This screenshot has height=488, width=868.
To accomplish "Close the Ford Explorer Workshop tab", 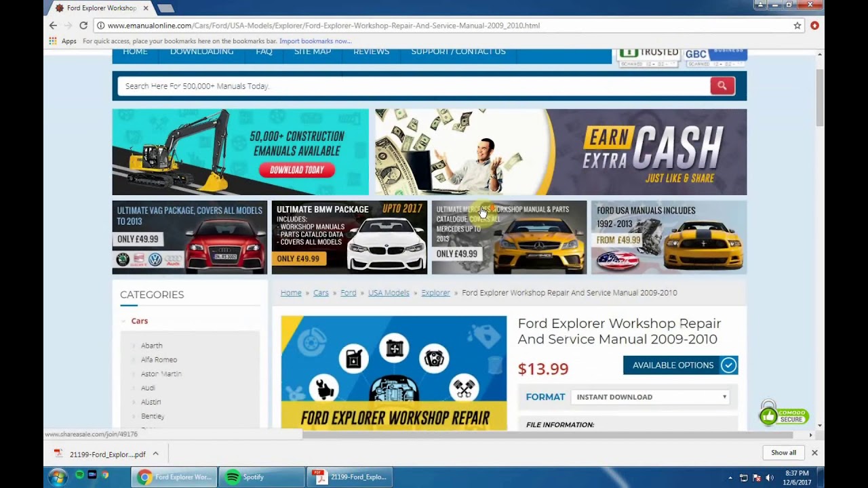I will [145, 8].
